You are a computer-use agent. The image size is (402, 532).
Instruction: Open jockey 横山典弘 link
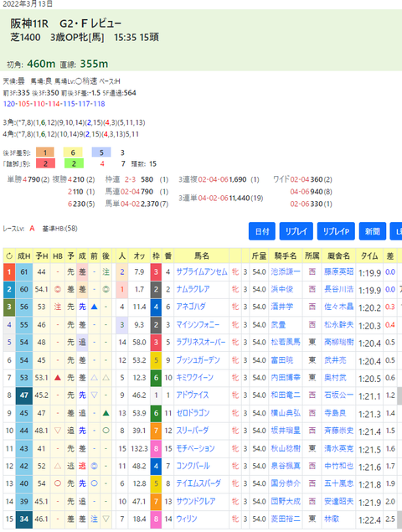286,413
